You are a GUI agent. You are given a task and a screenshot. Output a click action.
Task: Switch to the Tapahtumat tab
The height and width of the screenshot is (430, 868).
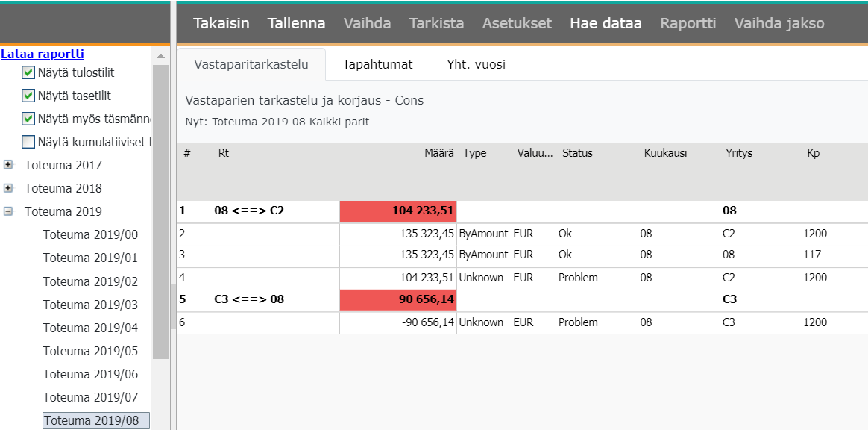(x=377, y=64)
